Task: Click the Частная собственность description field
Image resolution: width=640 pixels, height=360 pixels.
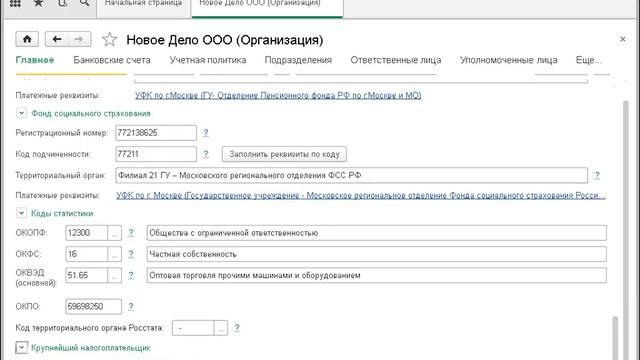Action: [376, 254]
